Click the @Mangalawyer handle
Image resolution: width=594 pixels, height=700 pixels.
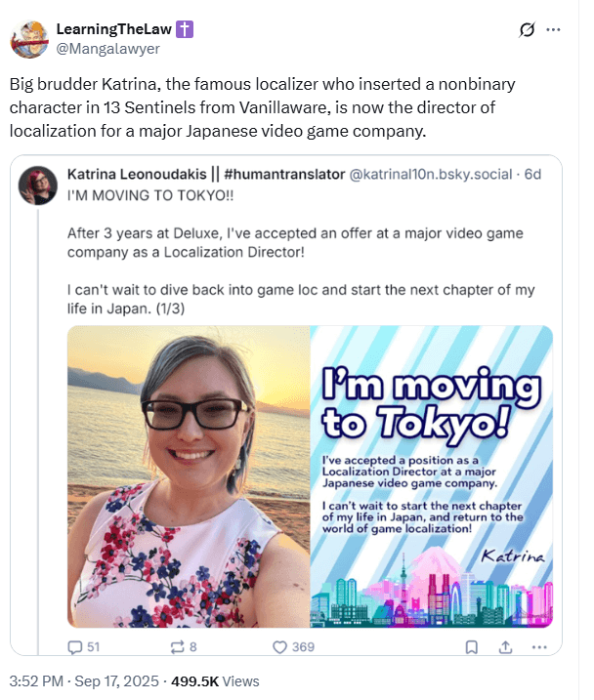[107, 48]
